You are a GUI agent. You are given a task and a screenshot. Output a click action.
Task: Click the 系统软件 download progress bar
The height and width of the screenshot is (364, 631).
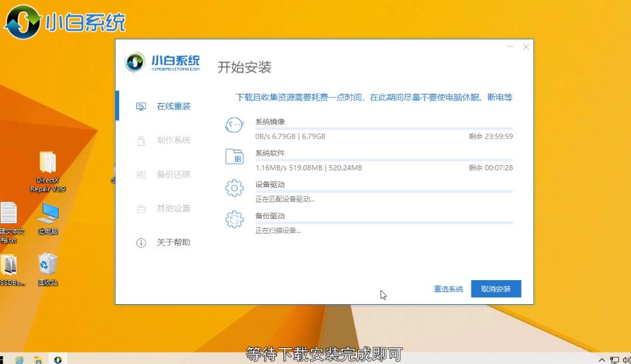point(384,160)
